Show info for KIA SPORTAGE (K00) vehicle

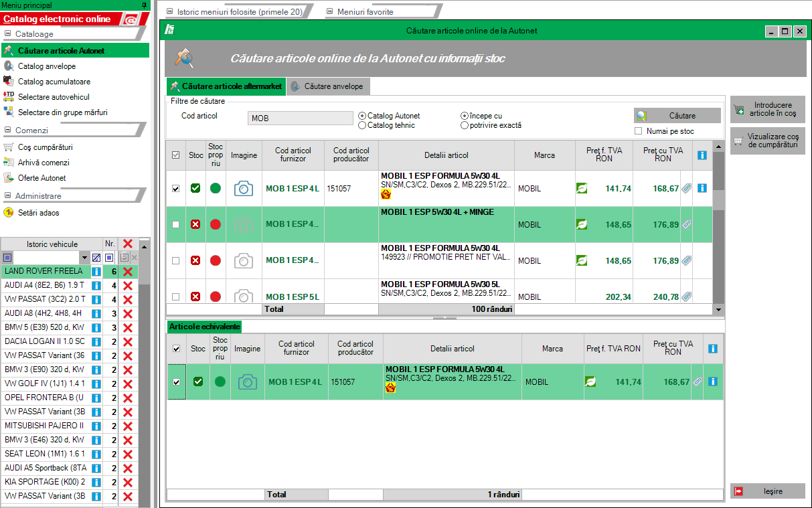tap(96, 482)
